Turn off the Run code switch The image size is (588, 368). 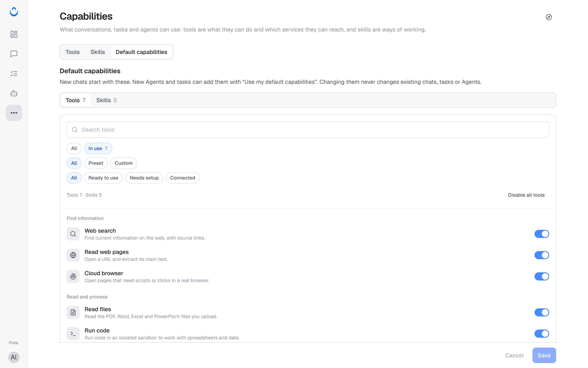tap(542, 334)
